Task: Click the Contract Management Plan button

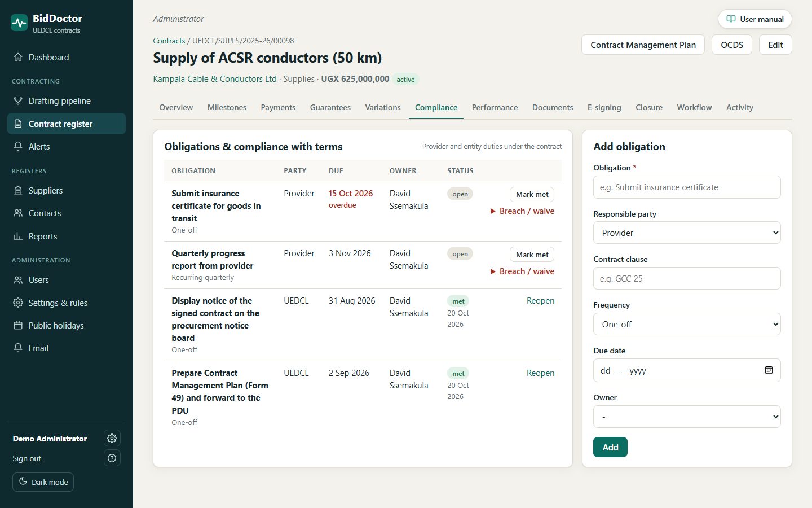Action: [643, 45]
